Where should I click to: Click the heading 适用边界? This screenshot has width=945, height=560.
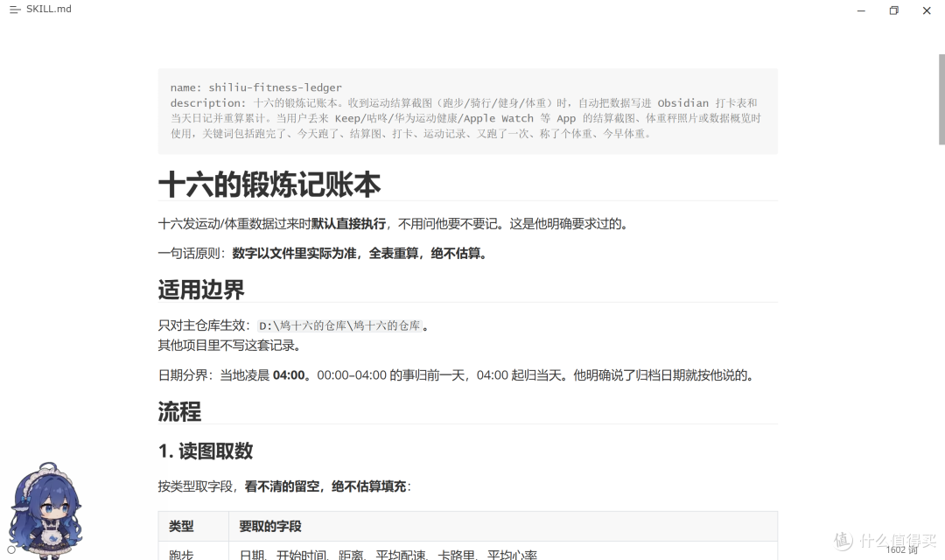201,290
